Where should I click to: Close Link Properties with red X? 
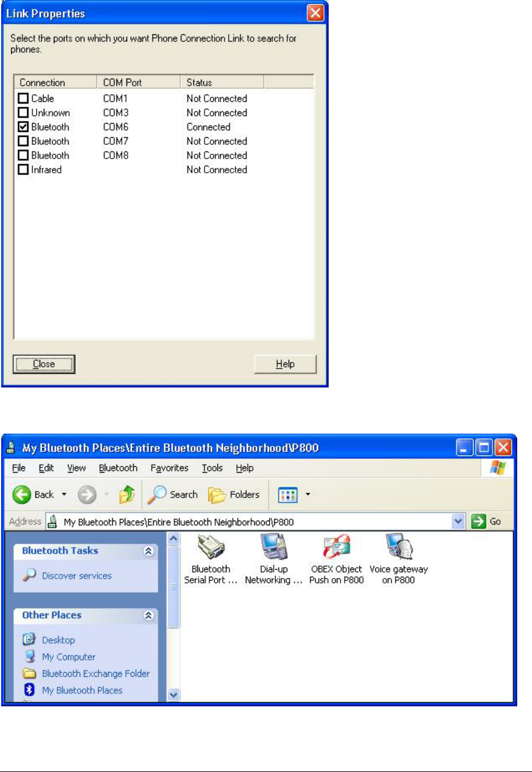[x=316, y=13]
